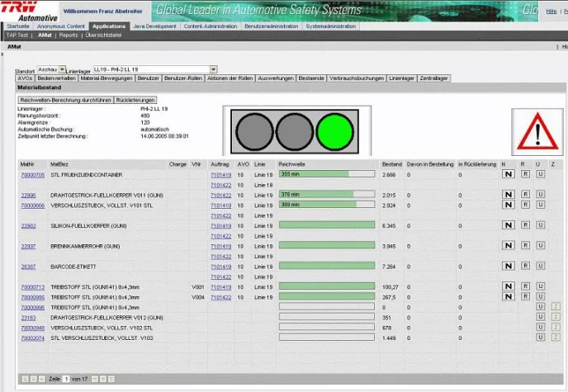Open material number 70000705 link
568x392 pixels.
32,175
